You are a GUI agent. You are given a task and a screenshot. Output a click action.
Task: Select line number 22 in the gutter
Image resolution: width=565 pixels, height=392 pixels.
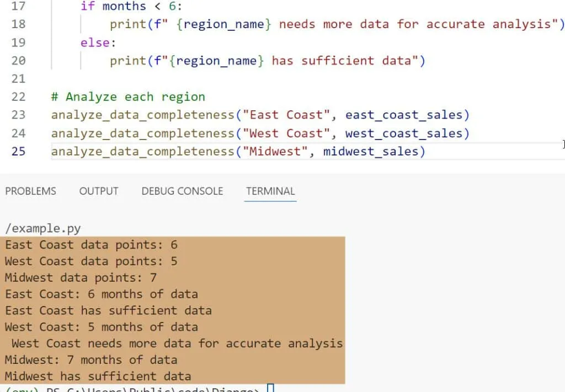coord(18,97)
